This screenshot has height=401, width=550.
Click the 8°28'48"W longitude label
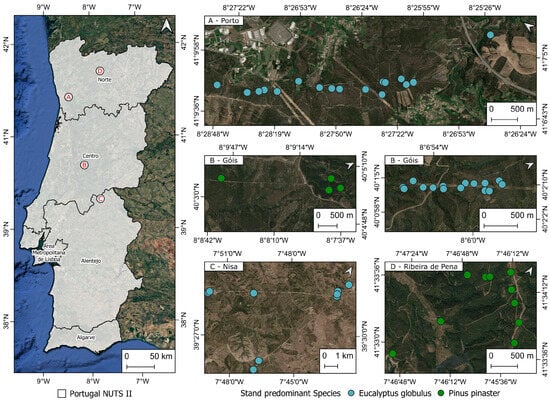pos(214,133)
